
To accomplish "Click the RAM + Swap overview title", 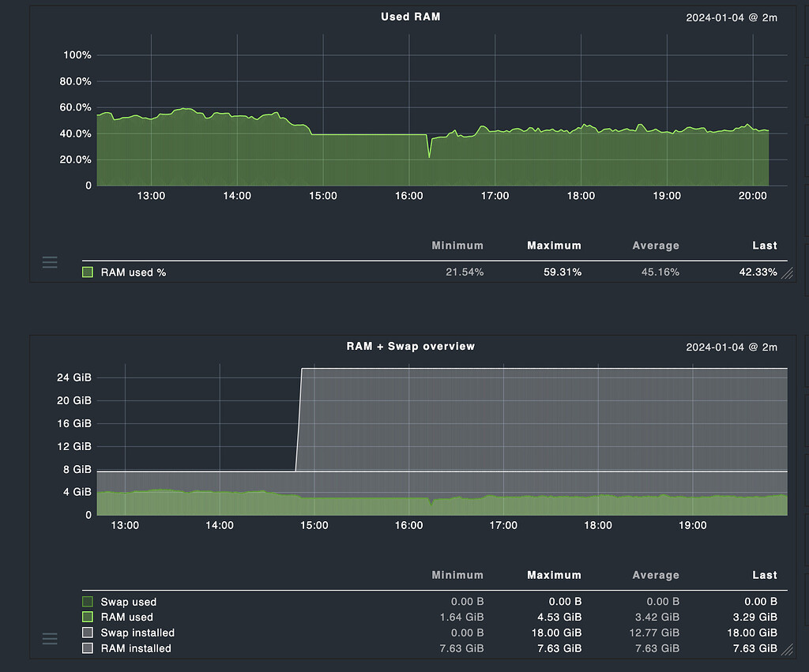I will click(x=410, y=346).
